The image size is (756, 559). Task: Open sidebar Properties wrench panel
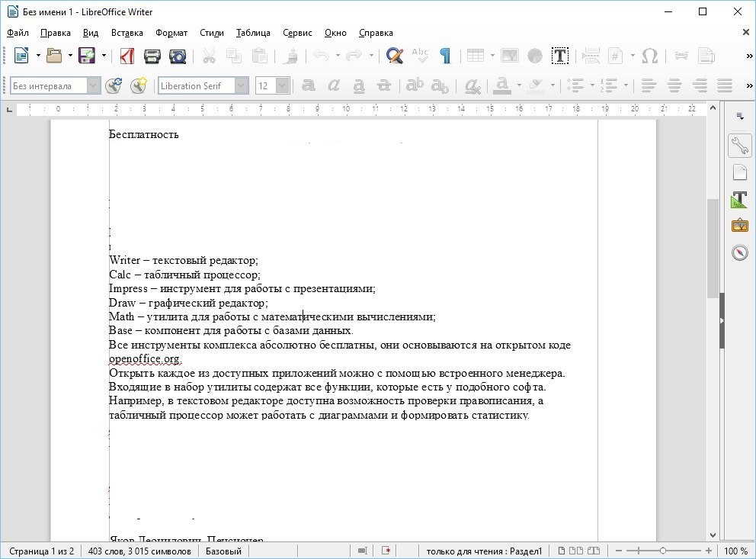coord(739,145)
